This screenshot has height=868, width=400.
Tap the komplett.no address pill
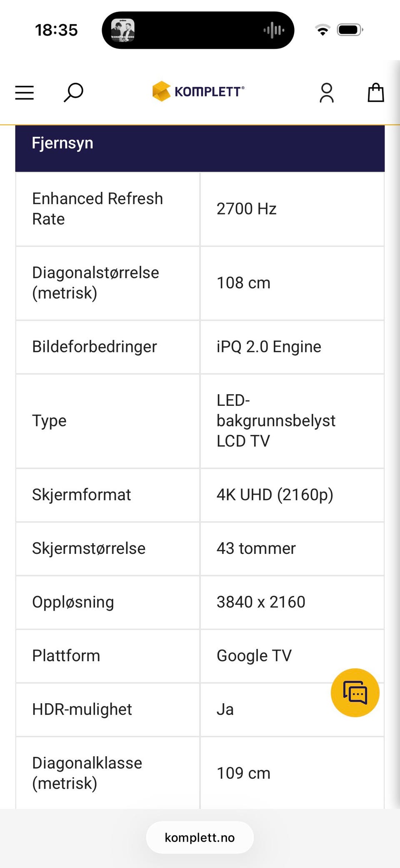point(200,837)
